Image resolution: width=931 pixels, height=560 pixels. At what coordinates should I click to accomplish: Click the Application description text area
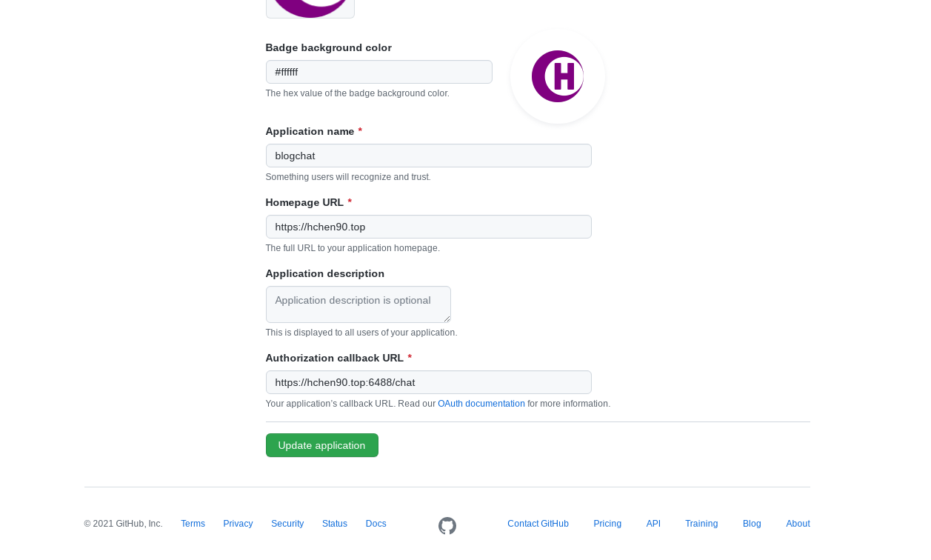(358, 304)
